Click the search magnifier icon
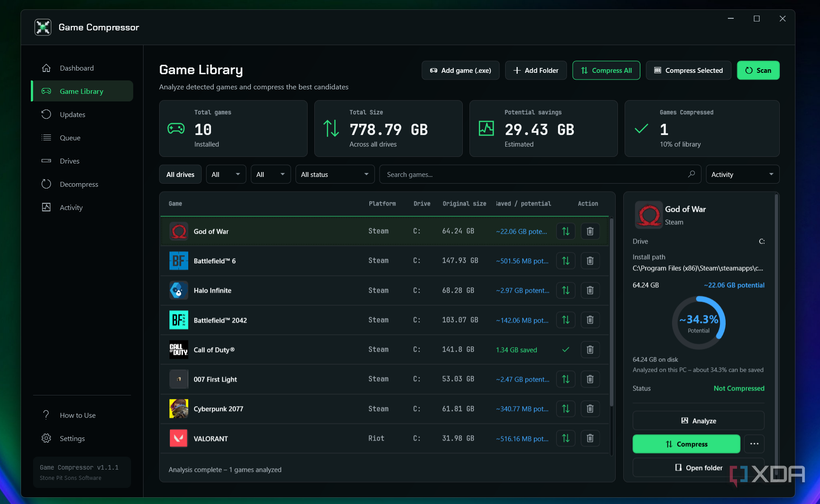 pyautogui.click(x=691, y=174)
